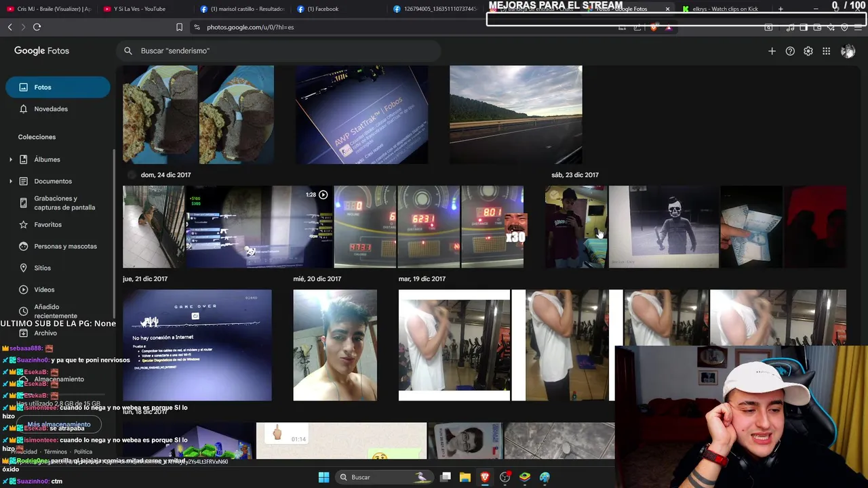Close the Google Fotos tab
Image resolution: width=868 pixels, height=488 pixels.
(667, 9)
